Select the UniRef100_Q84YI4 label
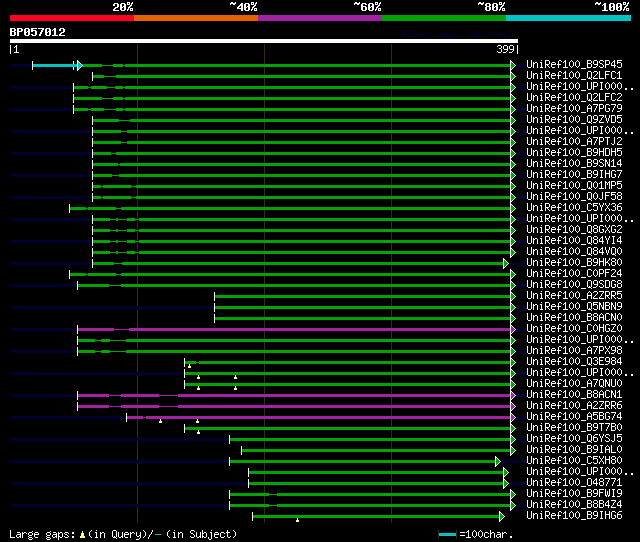The width and height of the screenshot is (640, 542). coord(574,241)
